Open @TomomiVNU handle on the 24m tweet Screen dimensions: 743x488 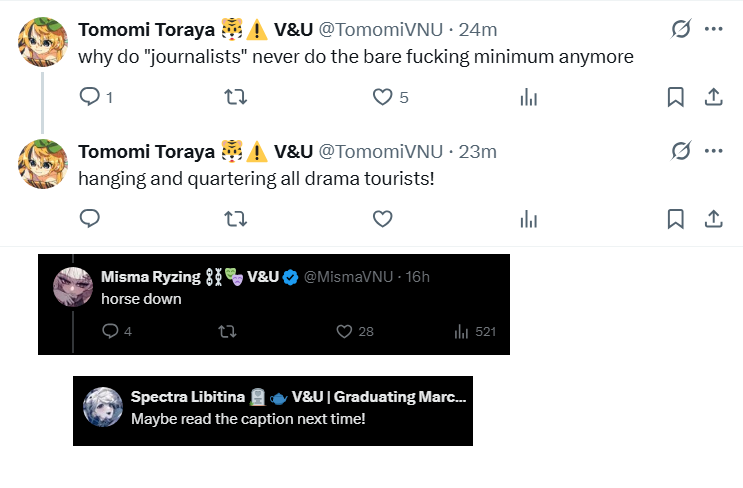(x=380, y=30)
